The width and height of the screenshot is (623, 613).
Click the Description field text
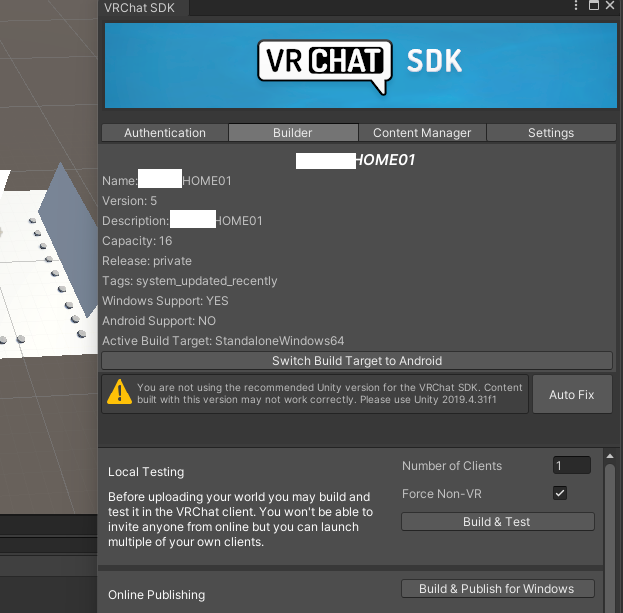[x=182, y=221]
